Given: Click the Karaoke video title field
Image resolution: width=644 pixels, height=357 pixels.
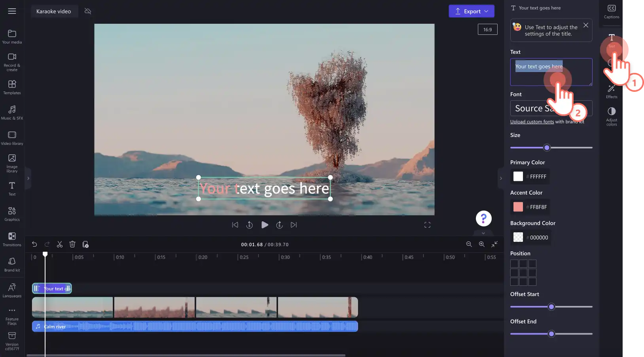Looking at the screenshot, I should (x=54, y=11).
